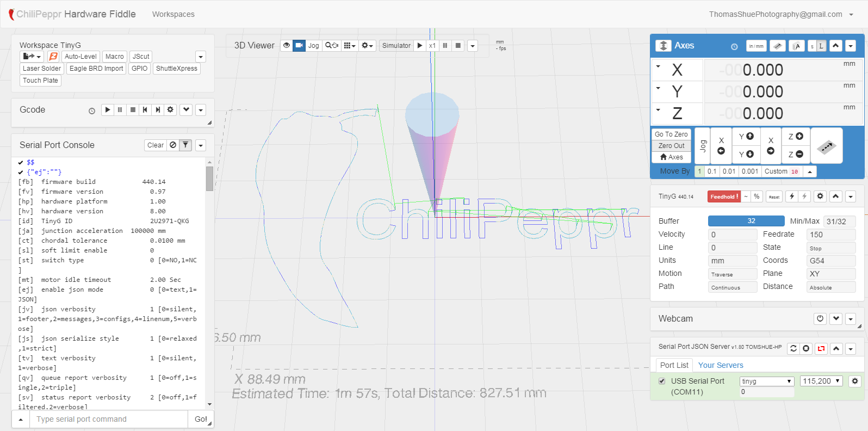Viewport: 868px width, 431px height.
Task: Toggle the 3D Viewer eye visibility button
Action: click(x=287, y=46)
